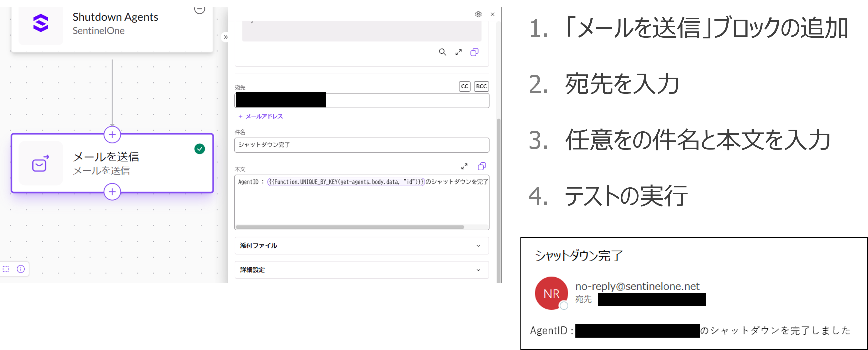
Task: Click the 件名 subject input field
Action: (362, 145)
